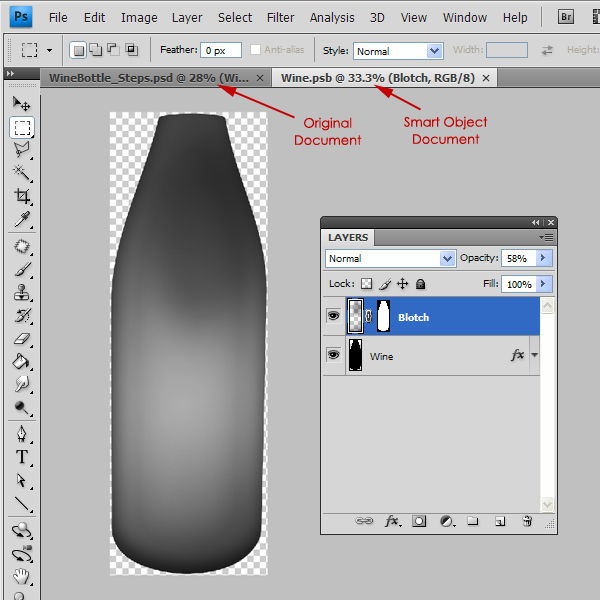Add a layer style via fx button
The width and height of the screenshot is (600, 600).
click(x=393, y=521)
